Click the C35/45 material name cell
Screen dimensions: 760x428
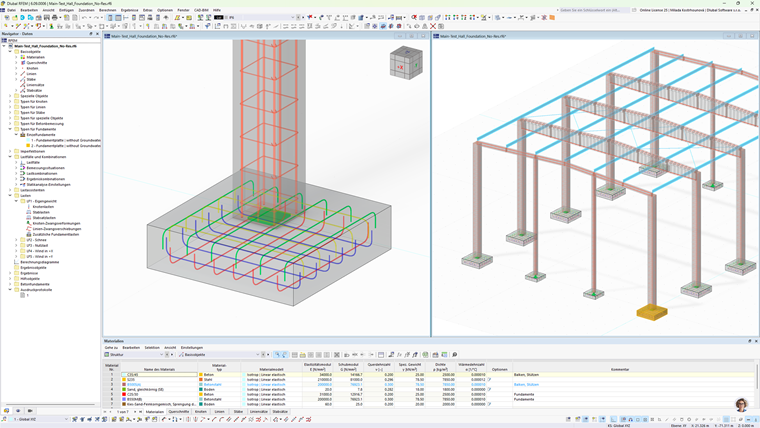pyautogui.click(x=159, y=375)
